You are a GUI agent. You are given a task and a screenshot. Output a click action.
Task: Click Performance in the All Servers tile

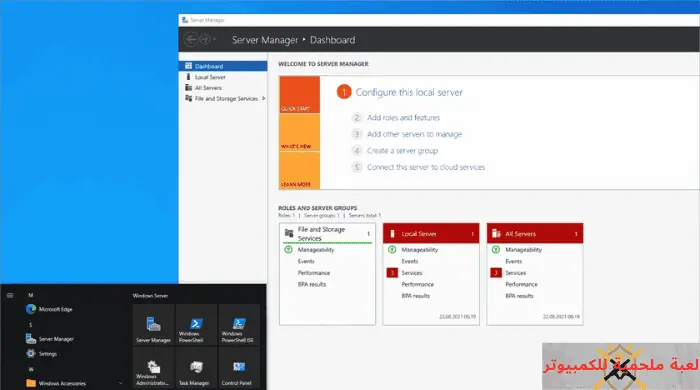(521, 285)
